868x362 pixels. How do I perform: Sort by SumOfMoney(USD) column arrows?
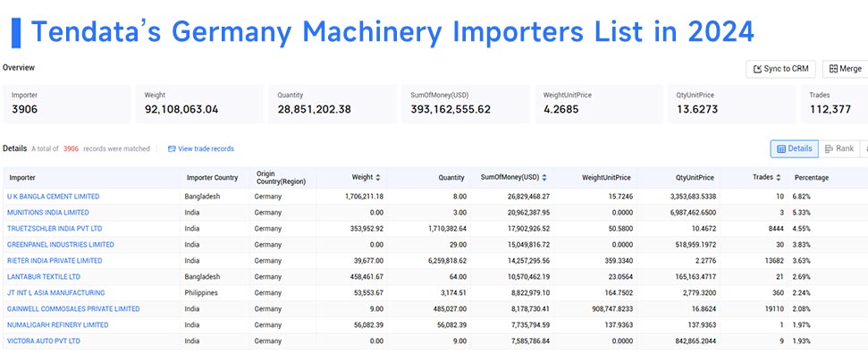544,178
